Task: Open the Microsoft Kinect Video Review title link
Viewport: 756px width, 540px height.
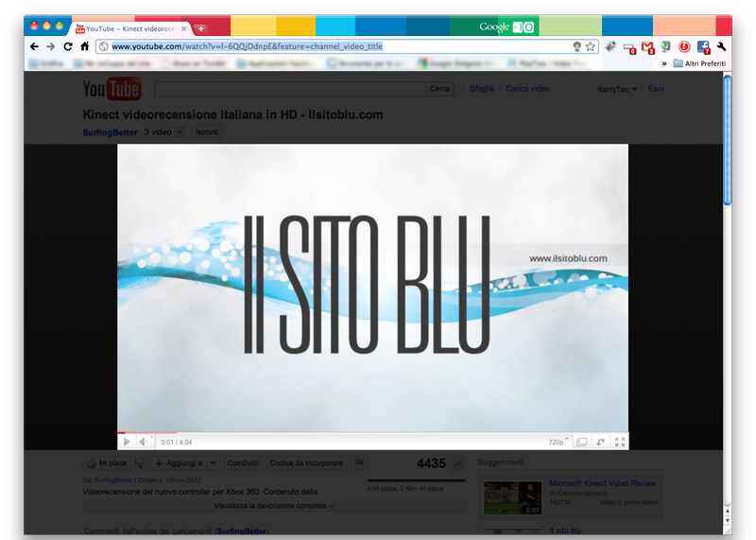Action: pyautogui.click(x=602, y=483)
